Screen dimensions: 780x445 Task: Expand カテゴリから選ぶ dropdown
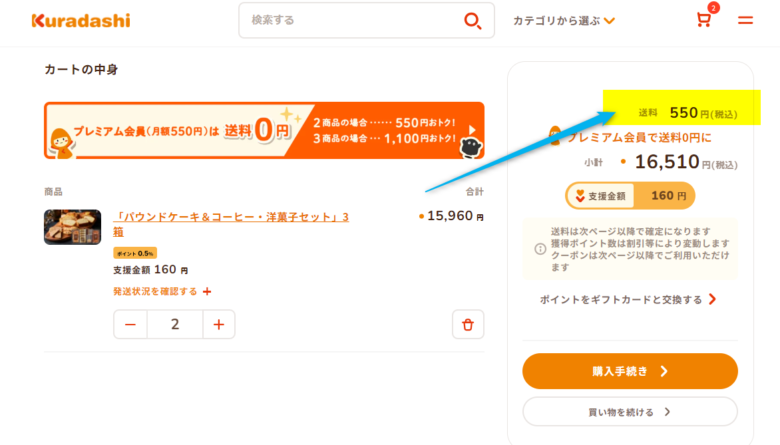(564, 20)
